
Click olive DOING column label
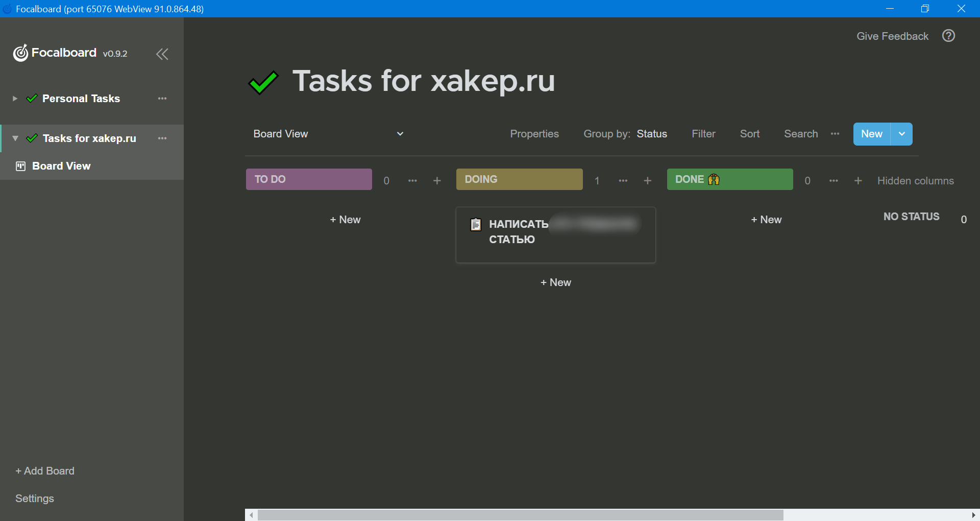click(x=519, y=179)
